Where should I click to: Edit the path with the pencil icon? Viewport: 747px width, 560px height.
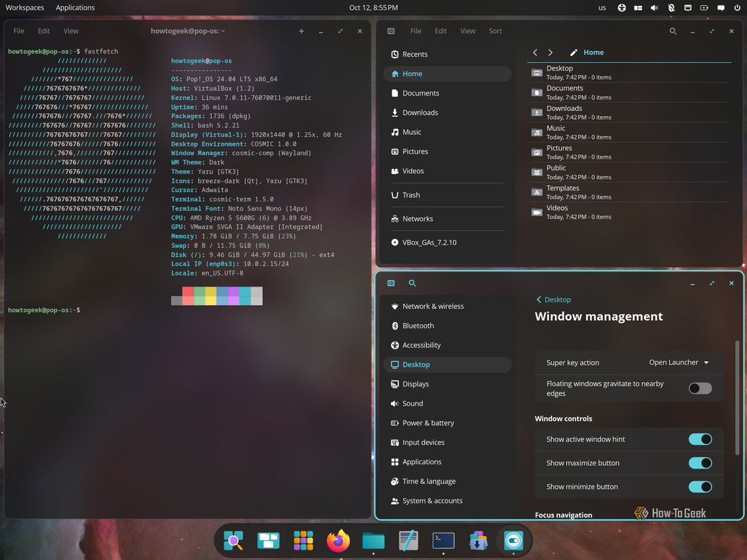coord(574,52)
